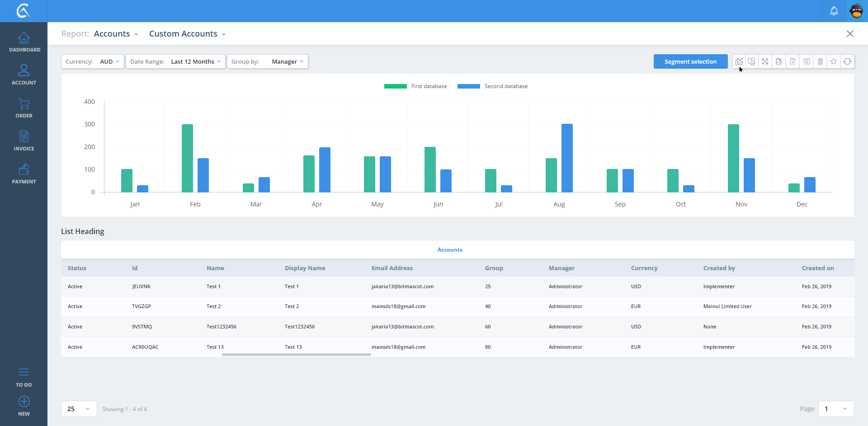Click the trash delete icon

click(820, 61)
